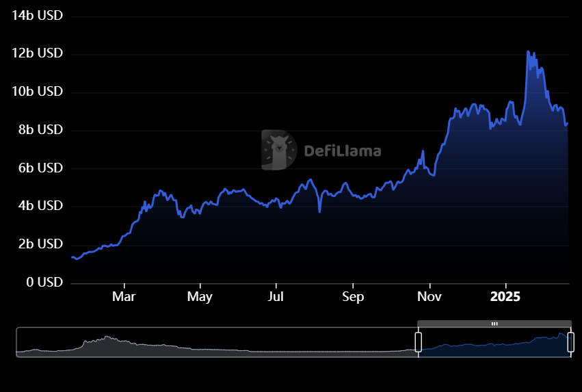Click the Mar label on the x-axis
The height and width of the screenshot is (392, 582).
coord(124,298)
